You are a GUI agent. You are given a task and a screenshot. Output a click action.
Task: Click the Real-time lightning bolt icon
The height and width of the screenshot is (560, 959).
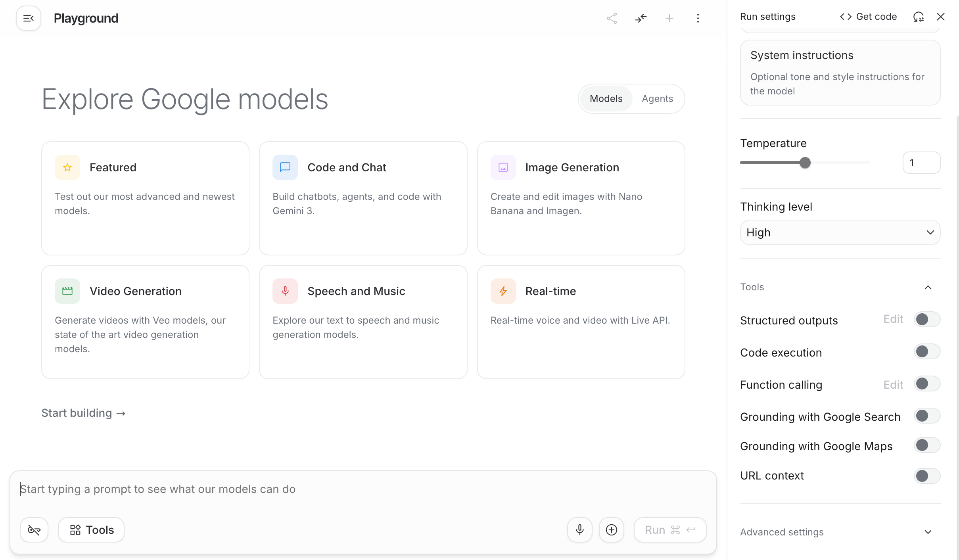503,291
